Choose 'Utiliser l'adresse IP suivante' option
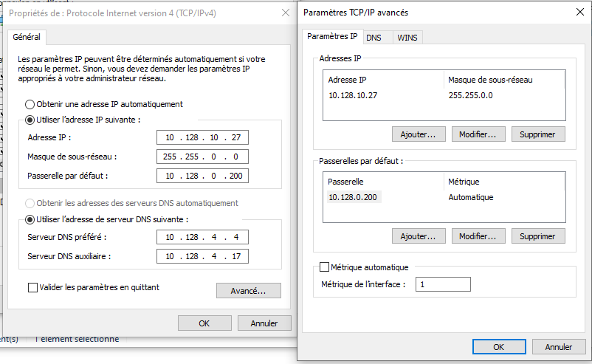The height and width of the screenshot is (364, 592). pos(30,120)
